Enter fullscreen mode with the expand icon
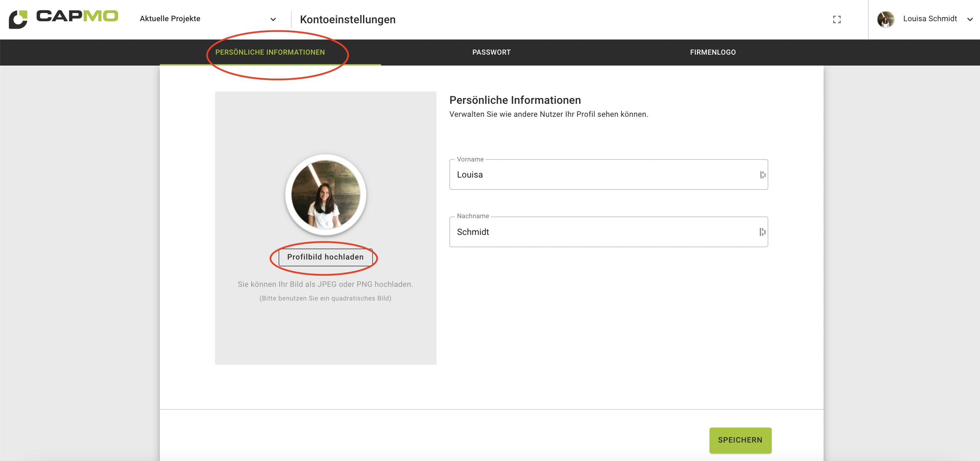This screenshot has height=461, width=980. click(837, 19)
